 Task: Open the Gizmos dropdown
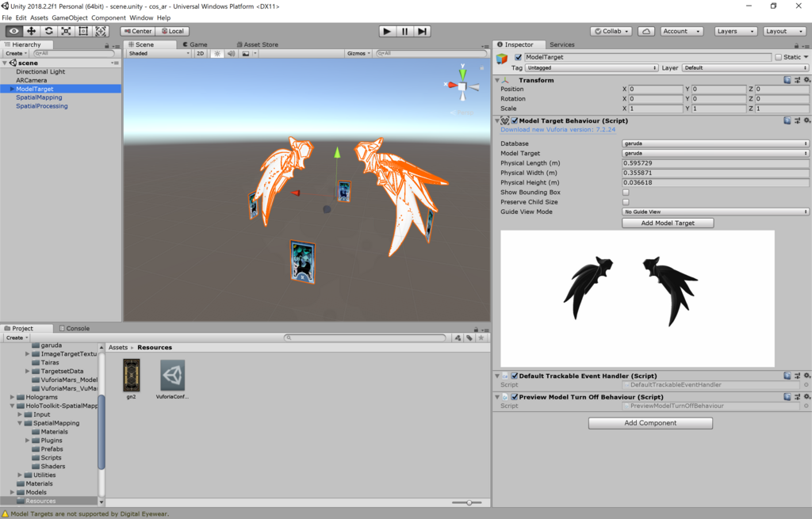[358, 53]
